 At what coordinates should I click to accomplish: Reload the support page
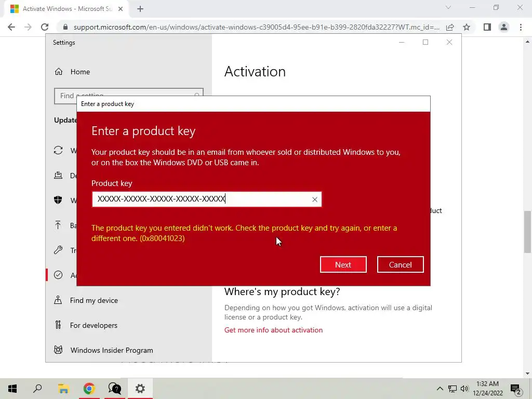tap(45, 27)
